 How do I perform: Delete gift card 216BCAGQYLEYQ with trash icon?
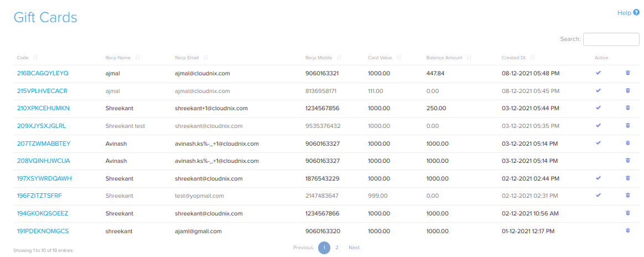tap(627, 73)
